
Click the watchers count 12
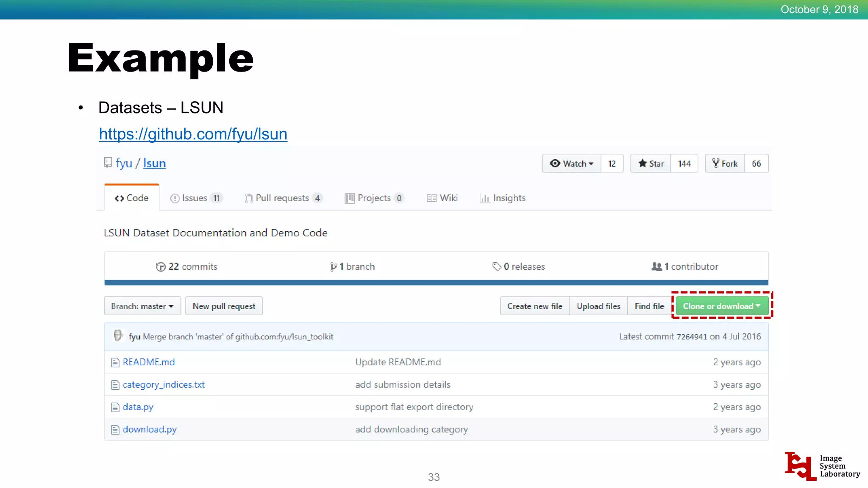[612, 164]
